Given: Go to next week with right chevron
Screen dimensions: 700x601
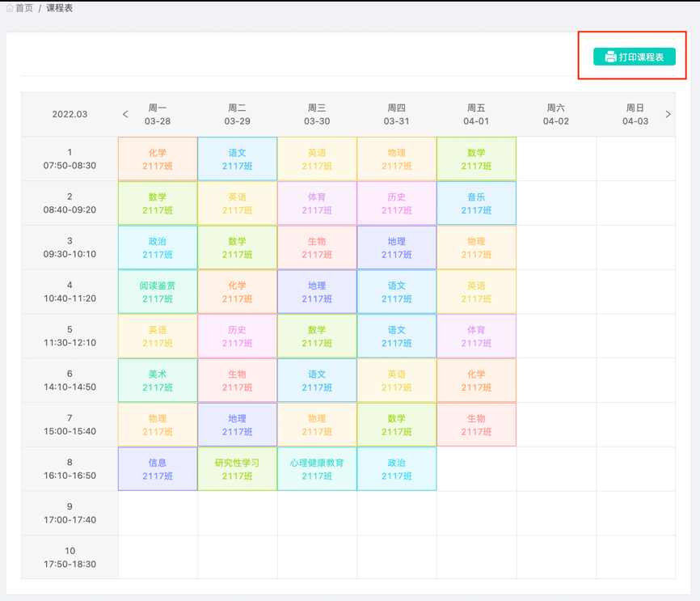Looking at the screenshot, I should coord(668,114).
